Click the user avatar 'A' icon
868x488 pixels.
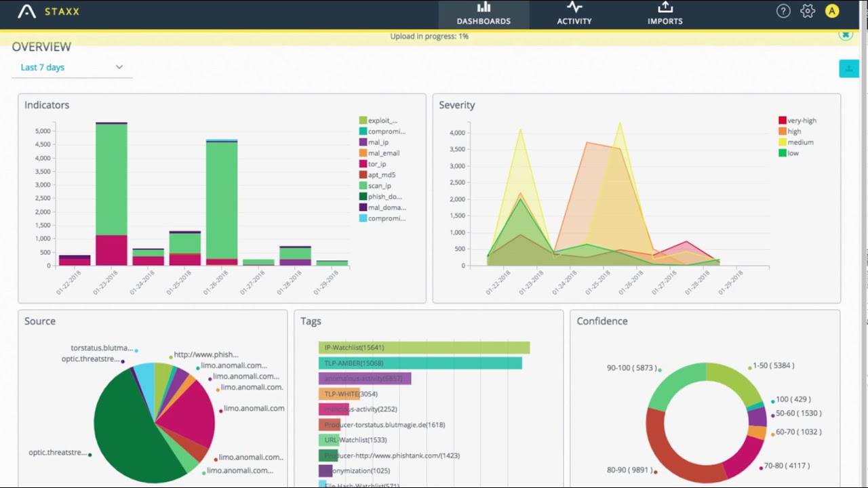point(832,11)
